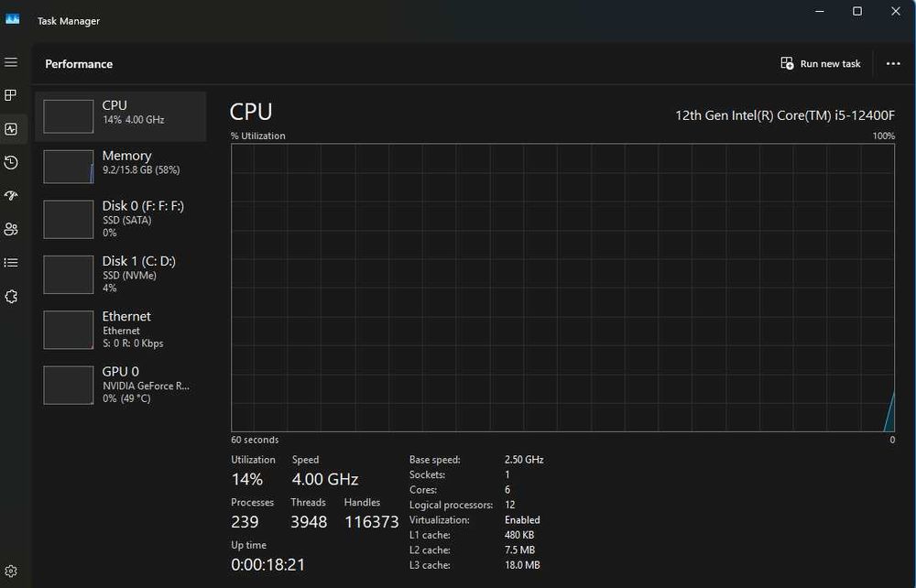Click the Virtualization Enabled value
This screenshot has height=588, width=916.
click(x=522, y=519)
